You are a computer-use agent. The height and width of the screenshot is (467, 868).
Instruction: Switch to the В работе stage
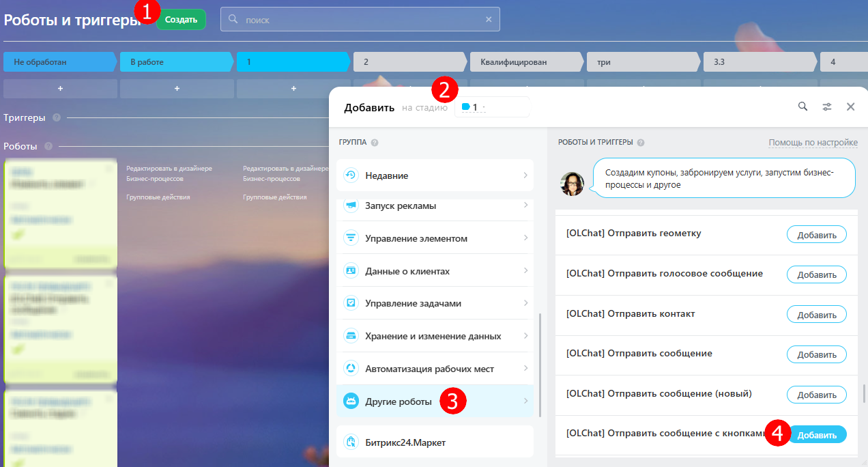coord(178,62)
